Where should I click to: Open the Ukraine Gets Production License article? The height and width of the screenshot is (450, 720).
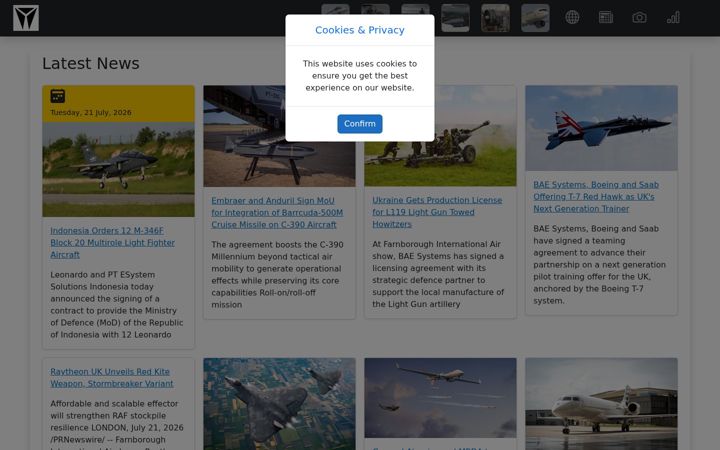(437, 212)
